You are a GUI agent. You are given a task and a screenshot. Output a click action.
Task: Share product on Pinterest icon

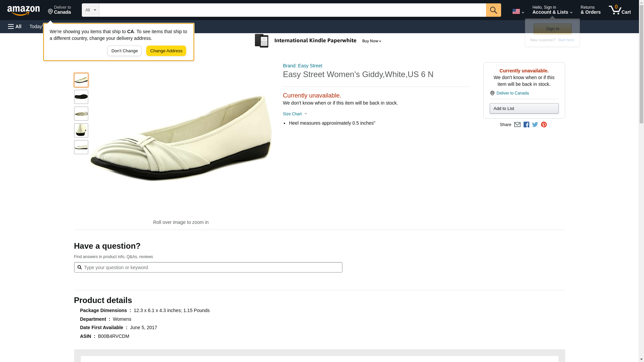tap(544, 125)
